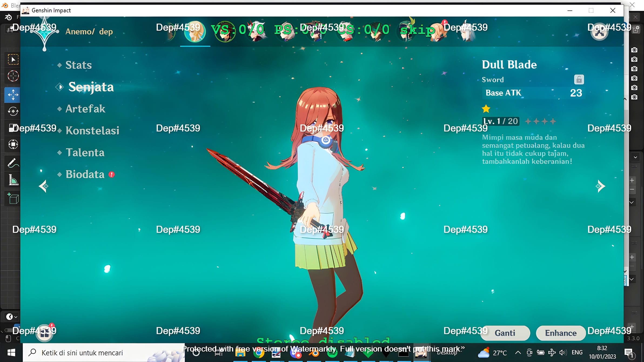Toggle sixth camera render icon in Blender outliner
This screenshot has height=362, width=644.
coord(634,97)
